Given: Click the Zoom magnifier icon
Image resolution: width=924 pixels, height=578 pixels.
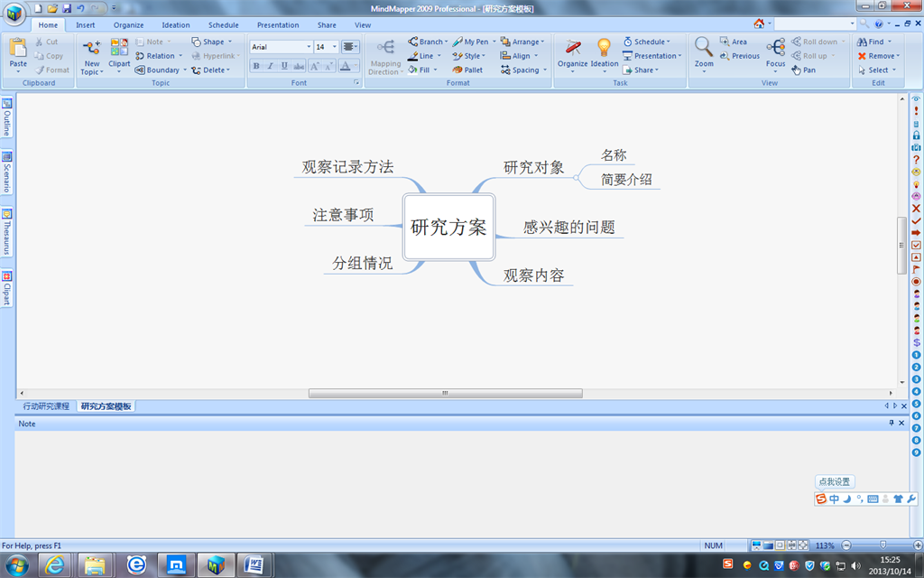Looking at the screenshot, I should coord(704,48).
